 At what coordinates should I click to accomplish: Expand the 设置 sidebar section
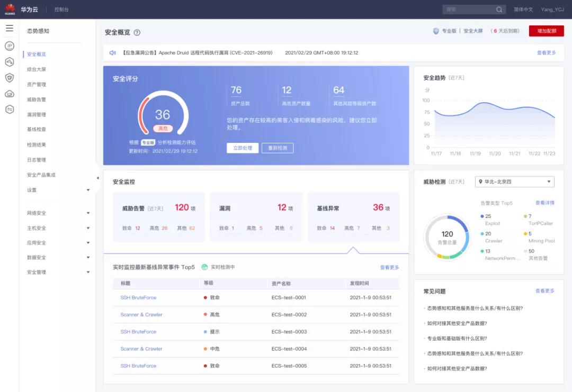32,189
